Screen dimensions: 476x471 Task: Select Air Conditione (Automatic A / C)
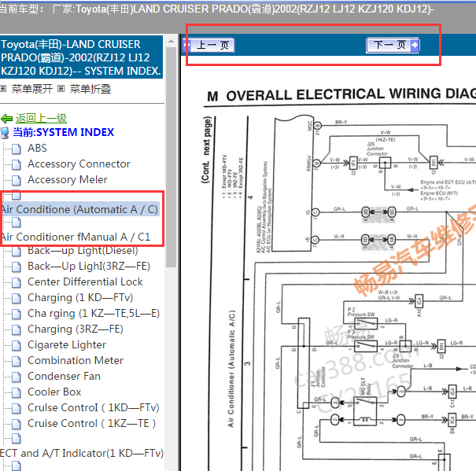point(79,209)
